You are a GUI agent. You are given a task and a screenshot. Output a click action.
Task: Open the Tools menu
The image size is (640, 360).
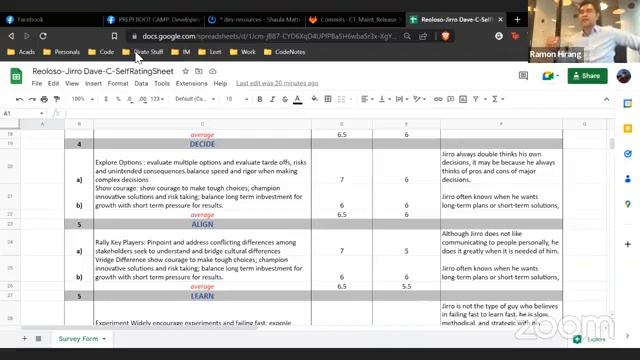point(162,83)
